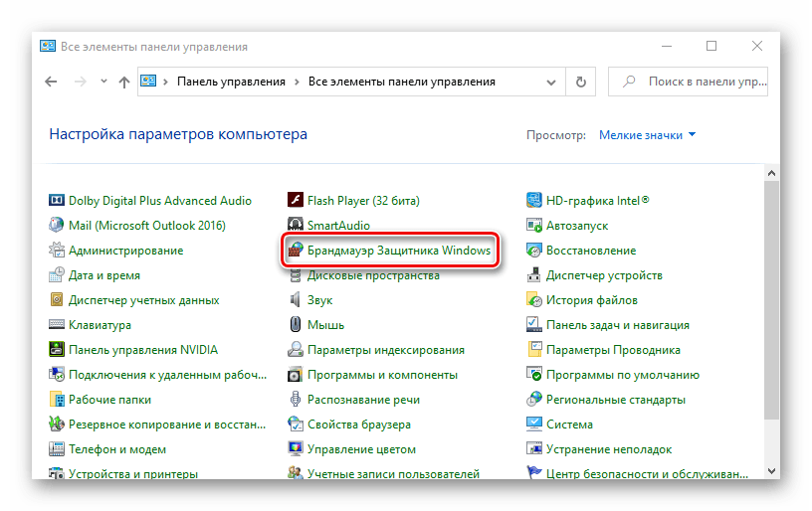Click the Программы и компоненты icon
Screen dimensions: 812x511
296,374
